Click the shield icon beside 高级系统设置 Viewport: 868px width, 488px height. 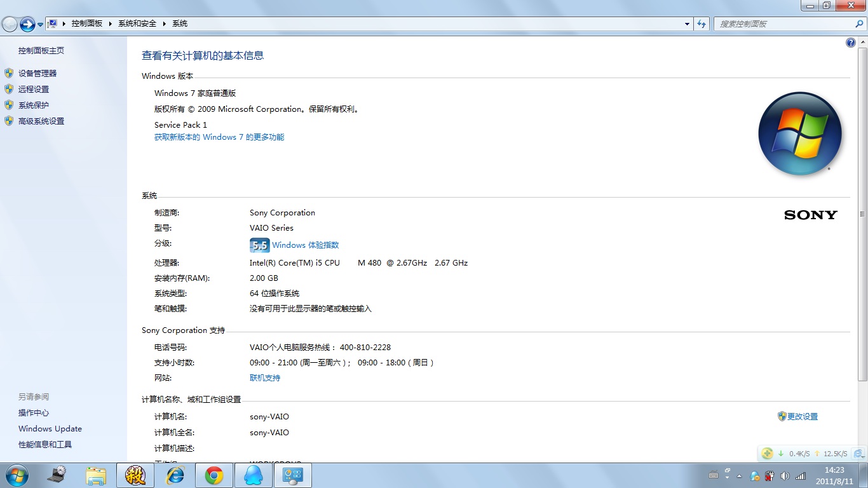(9, 121)
